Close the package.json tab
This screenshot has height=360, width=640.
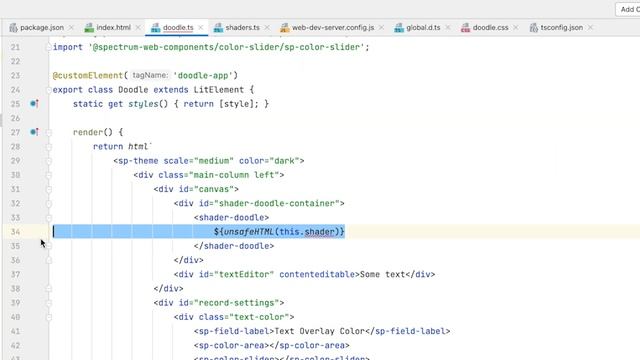click(x=71, y=27)
